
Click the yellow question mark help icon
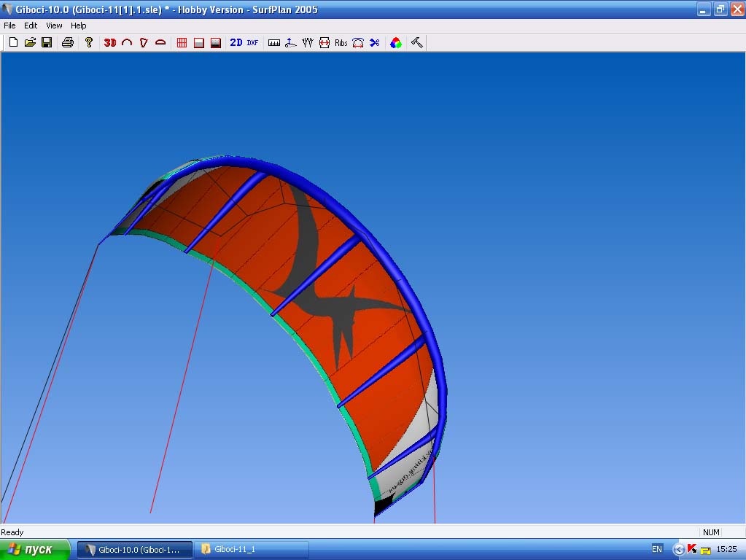[x=89, y=43]
